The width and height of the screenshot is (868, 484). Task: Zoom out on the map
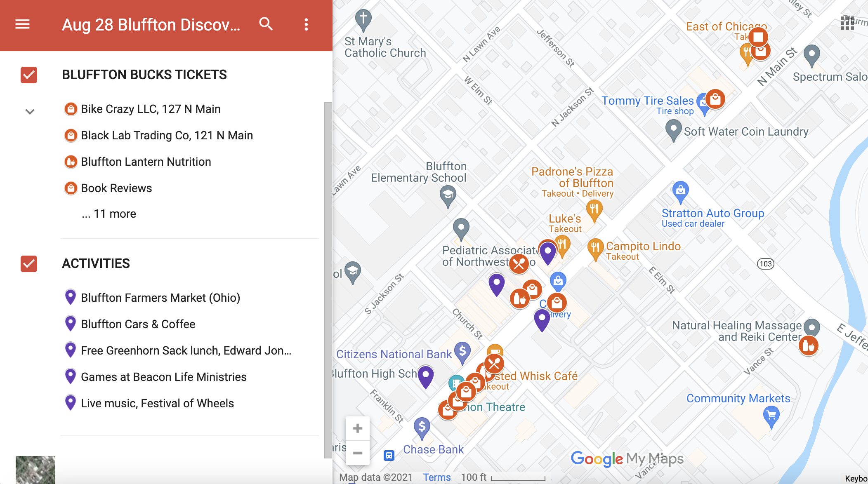358,453
